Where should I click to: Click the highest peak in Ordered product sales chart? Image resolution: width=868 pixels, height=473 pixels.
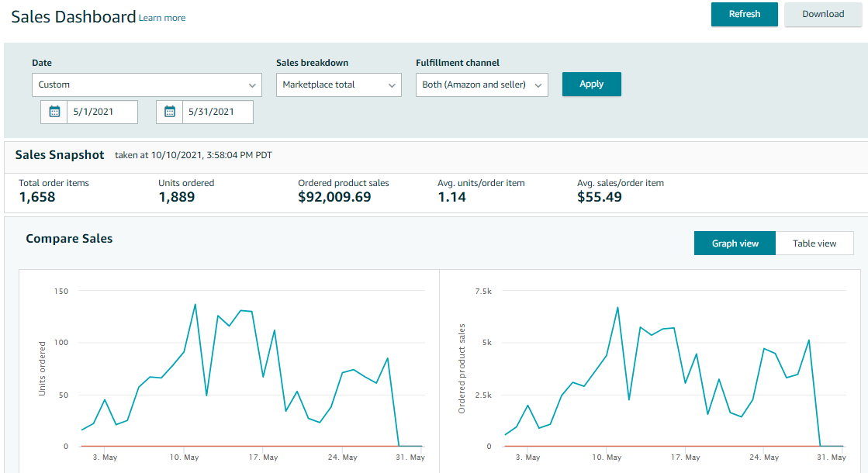coord(617,308)
